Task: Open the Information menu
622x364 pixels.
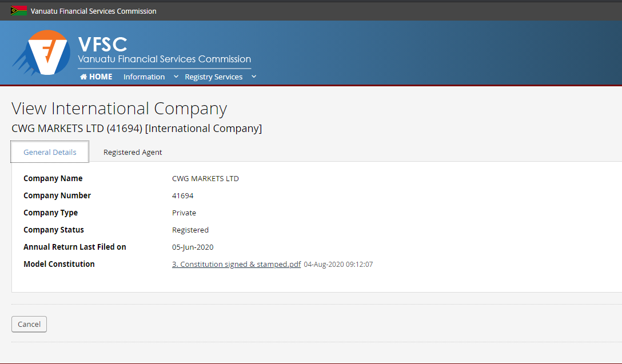Action: click(144, 77)
